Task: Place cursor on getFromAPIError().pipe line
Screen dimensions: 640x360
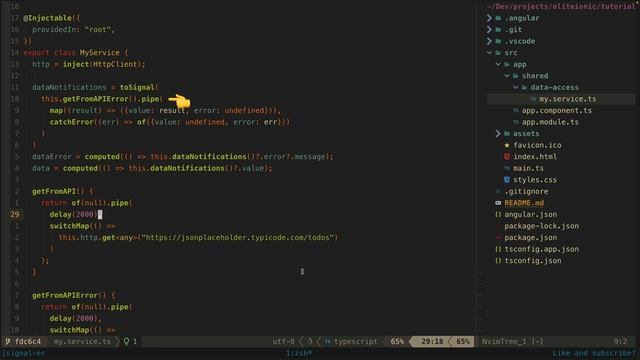Action: [102, 99]
